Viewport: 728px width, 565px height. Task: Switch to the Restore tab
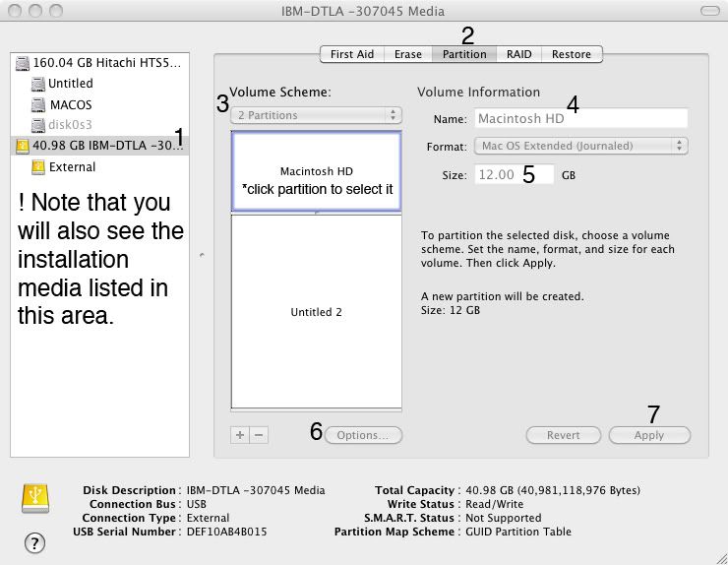pos(572,54)
